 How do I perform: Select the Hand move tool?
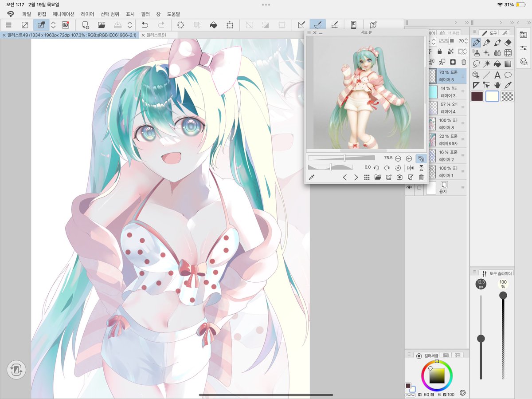[497, 85]
